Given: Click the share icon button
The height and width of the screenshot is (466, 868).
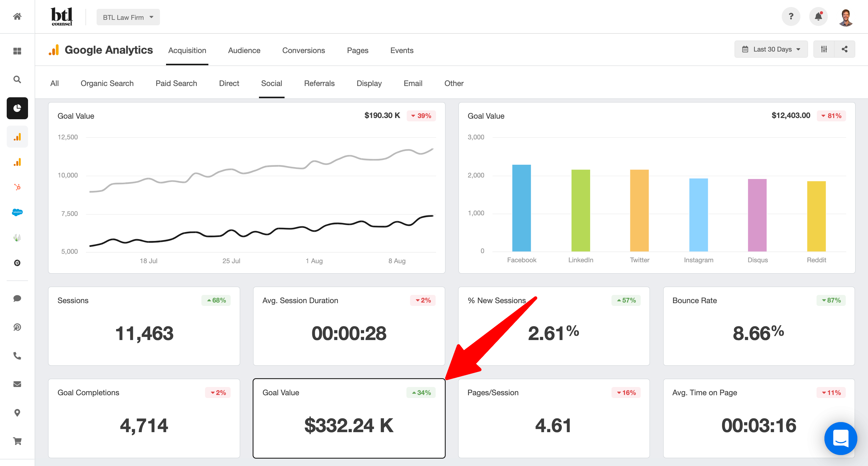Looking at the screenshot, I should click(845, 49).
